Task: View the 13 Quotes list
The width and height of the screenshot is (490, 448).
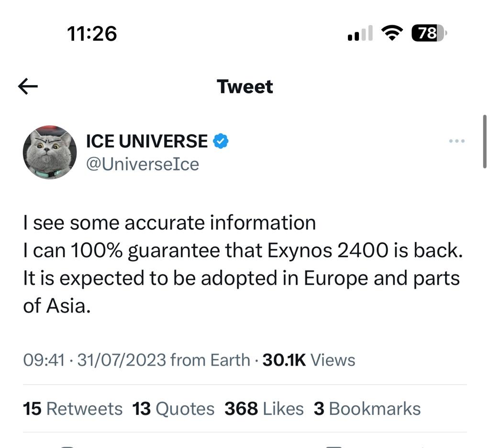Action: click(x=173, y=409)
